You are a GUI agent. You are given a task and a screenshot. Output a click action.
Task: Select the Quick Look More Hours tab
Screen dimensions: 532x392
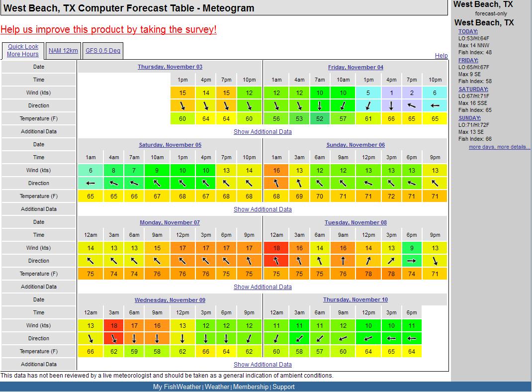[x=23, y=50]
